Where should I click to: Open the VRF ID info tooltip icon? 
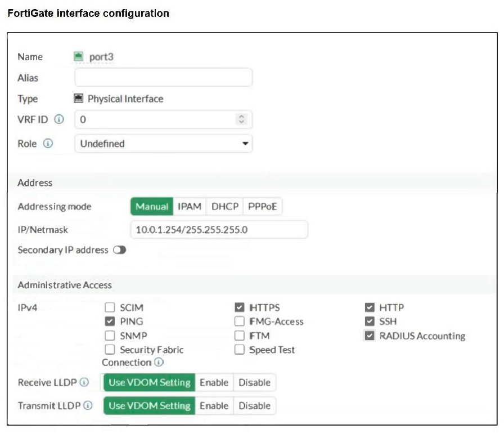tap(59, 119)
